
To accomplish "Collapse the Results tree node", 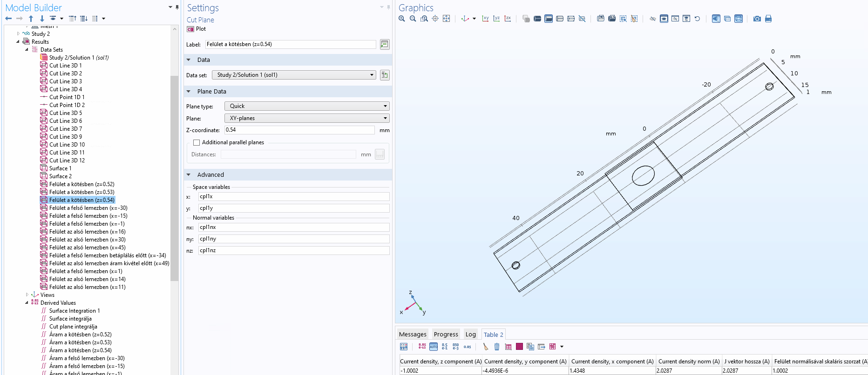I will click(x=18, y=41).
